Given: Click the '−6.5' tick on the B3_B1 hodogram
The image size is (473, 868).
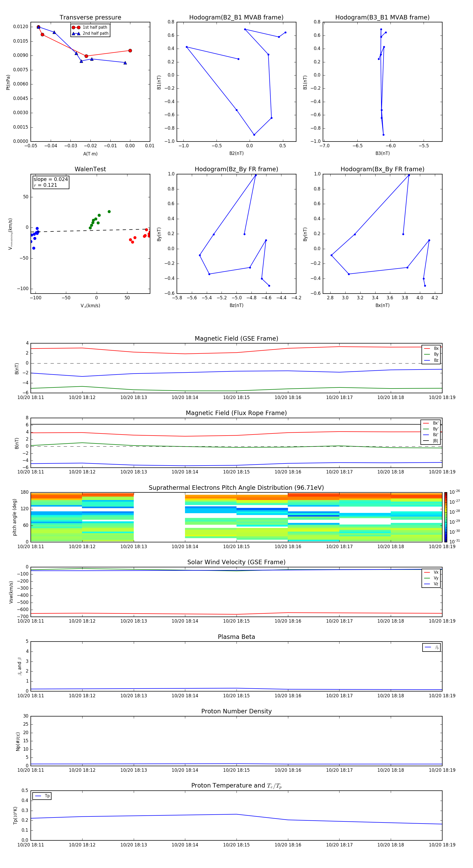Looking at the screenshot, I should tap(357, 146).
